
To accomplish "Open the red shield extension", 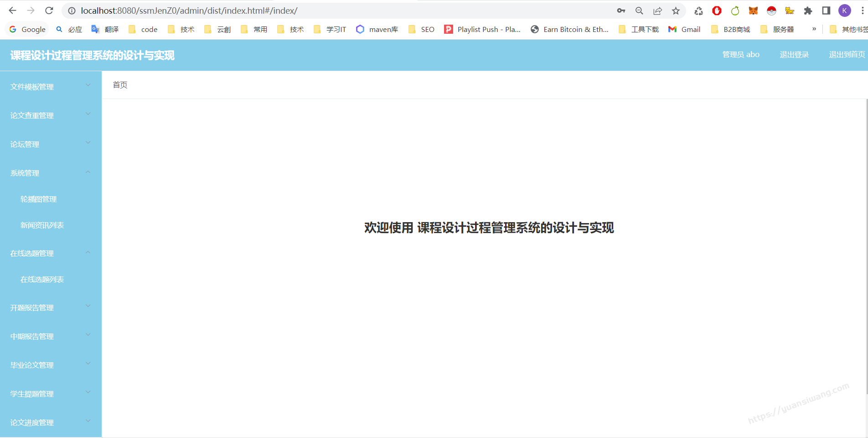I will tap(717, 10).
